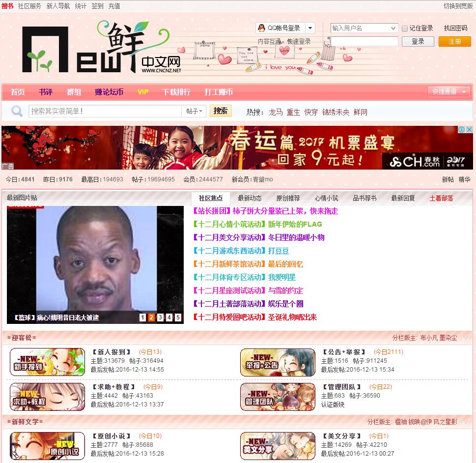Switch to the 土著部落 tab
476x463 pixels.
[x=441, y=199]
